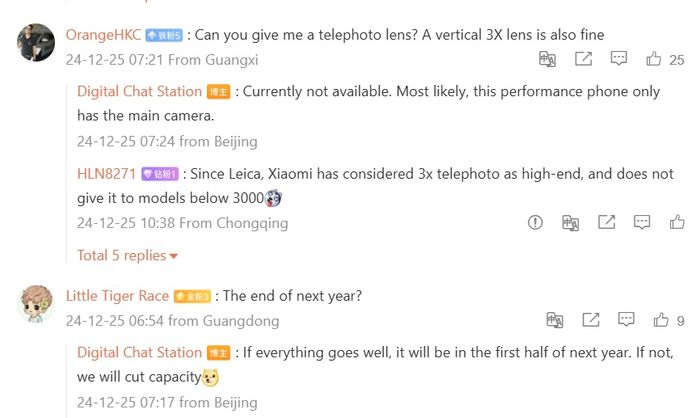Open reply box on OrangeHKC's comment
The height and width of the screenshot is (418, 700).
[x=619, y=60]
